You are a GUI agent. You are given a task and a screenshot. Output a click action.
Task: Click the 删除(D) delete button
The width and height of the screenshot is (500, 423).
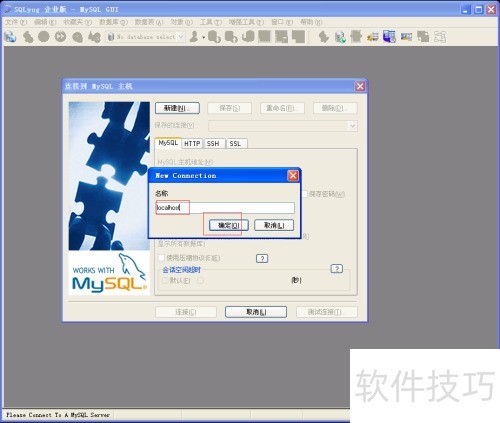(x=335, y=108)
